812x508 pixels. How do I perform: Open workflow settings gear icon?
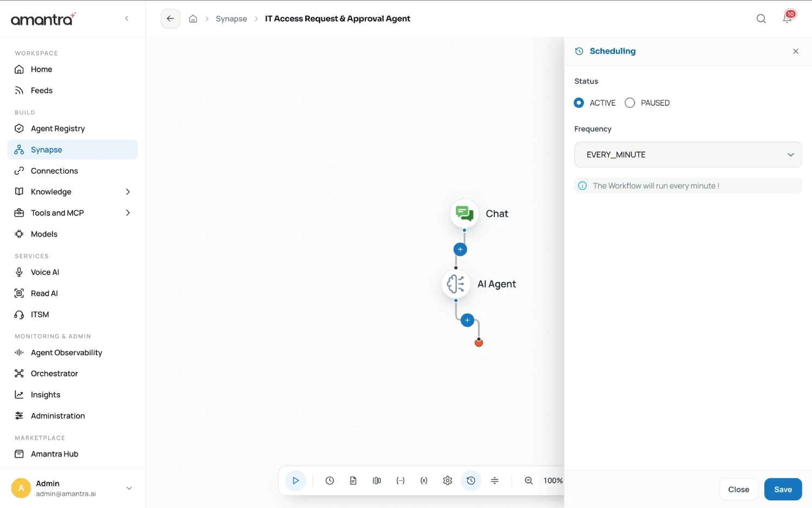click(x=447, y=480)
